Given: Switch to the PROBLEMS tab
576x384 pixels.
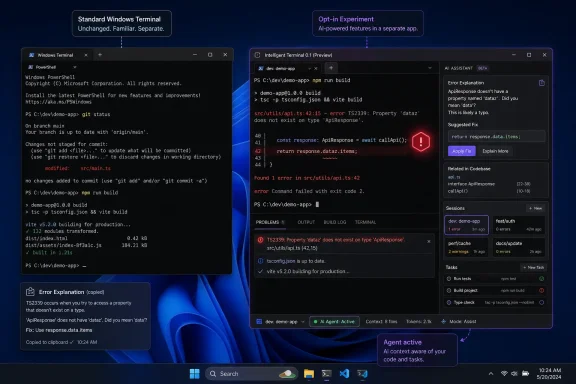Looking at the screenshot, I should point(270,222).
